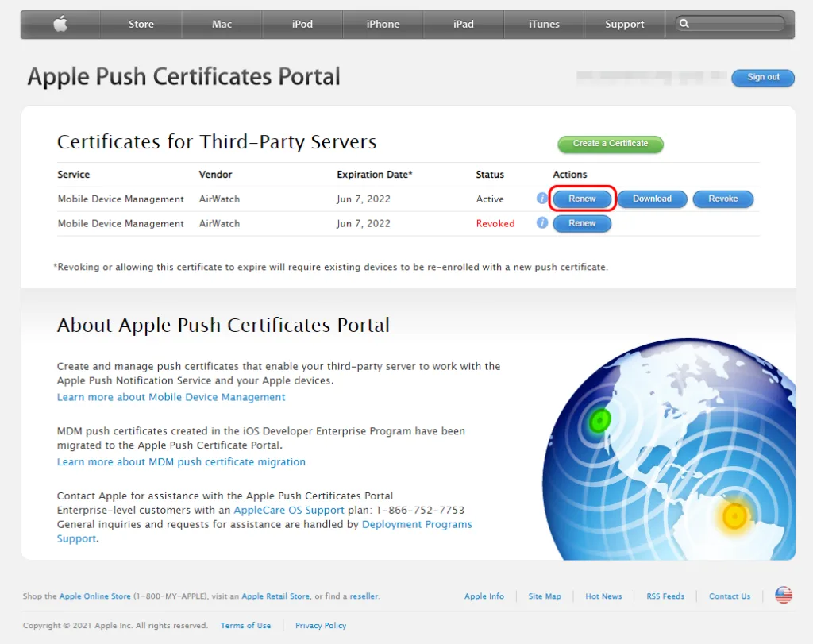Open the iPad navigation item

(464, 25)
